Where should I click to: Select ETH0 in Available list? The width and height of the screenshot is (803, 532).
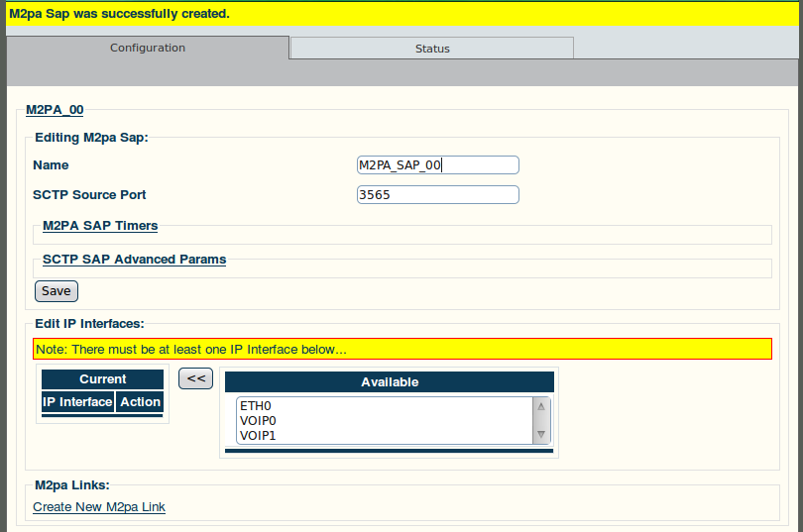[384, 405]
